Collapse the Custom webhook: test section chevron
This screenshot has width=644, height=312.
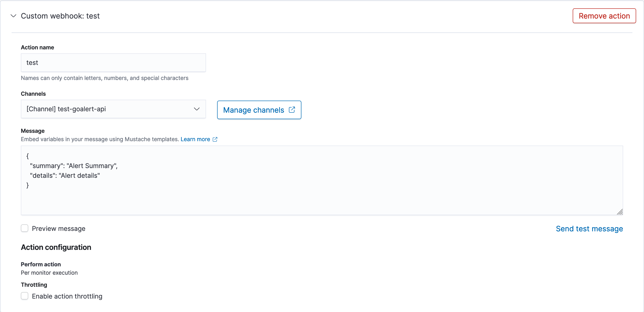pyautogui.click(x=13, y=16)
